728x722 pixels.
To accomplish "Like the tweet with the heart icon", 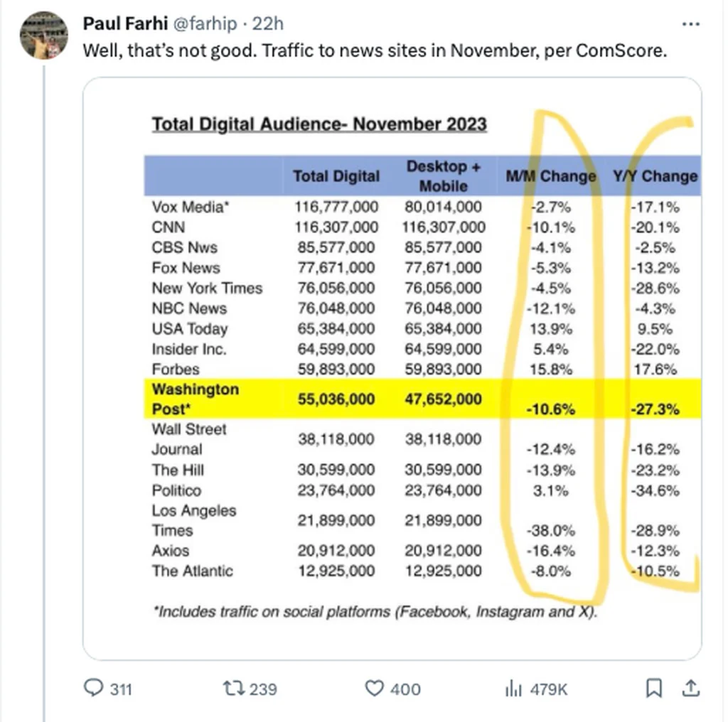I will [374, 688].
